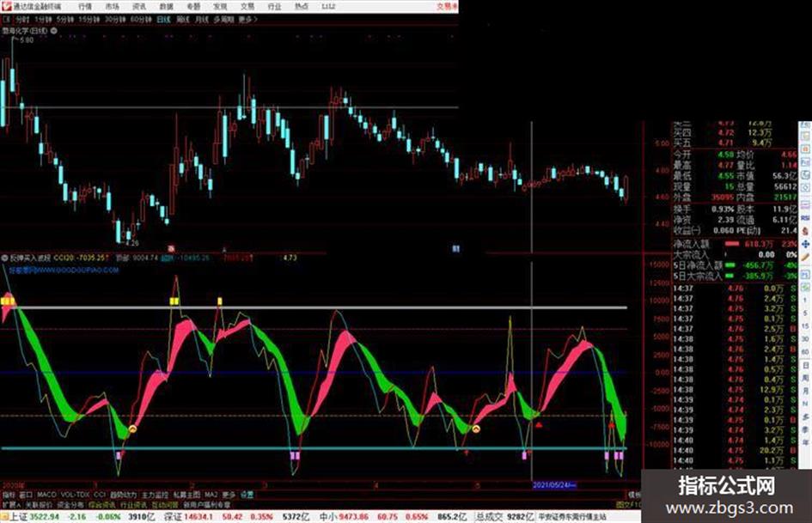Click the 设置 button in indicator row
The image size is (812, 523).
click(x=247, y=495)
